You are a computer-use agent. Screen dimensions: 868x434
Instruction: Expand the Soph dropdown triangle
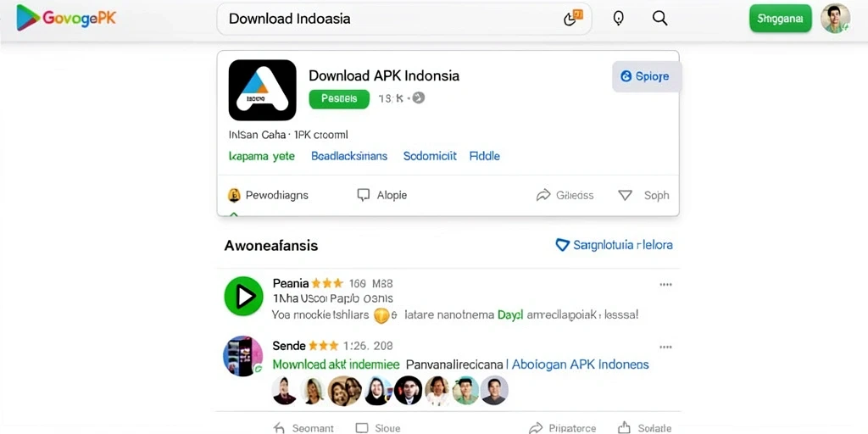(625, 195)
